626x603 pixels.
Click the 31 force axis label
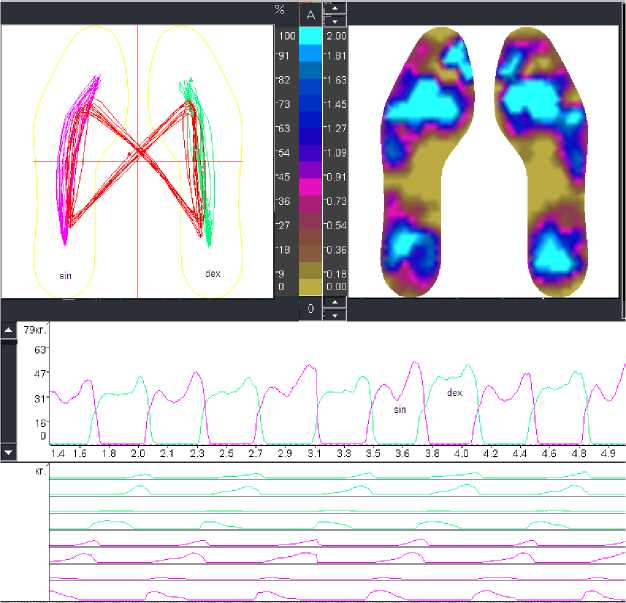coord(40,398)
